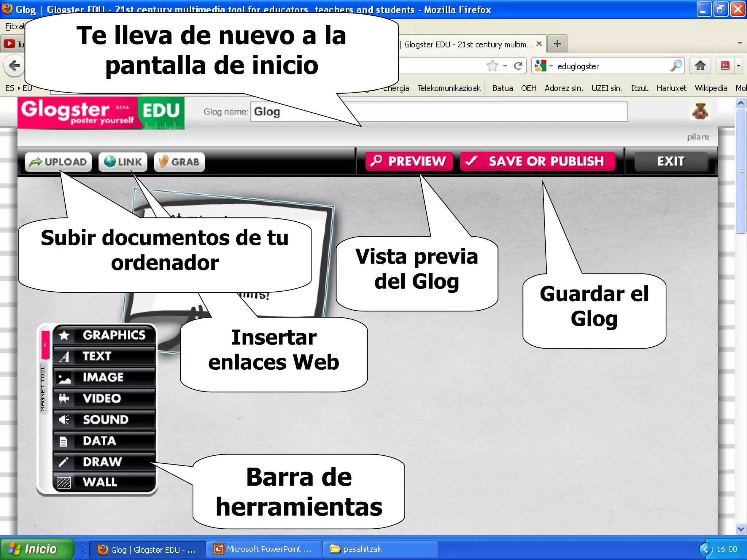747x560 pixels.
Task: Click the red toolbar add-on icon
Action: point(725,66)
